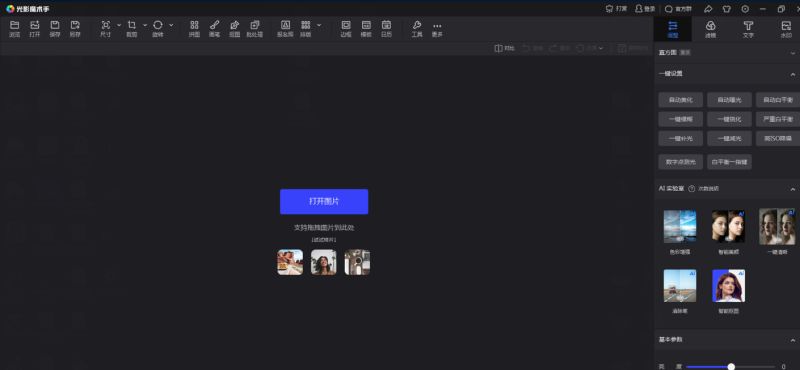800x370 pixels.
Task: Click the save-as (另存) toolbar icon
Action: point(75,29)
